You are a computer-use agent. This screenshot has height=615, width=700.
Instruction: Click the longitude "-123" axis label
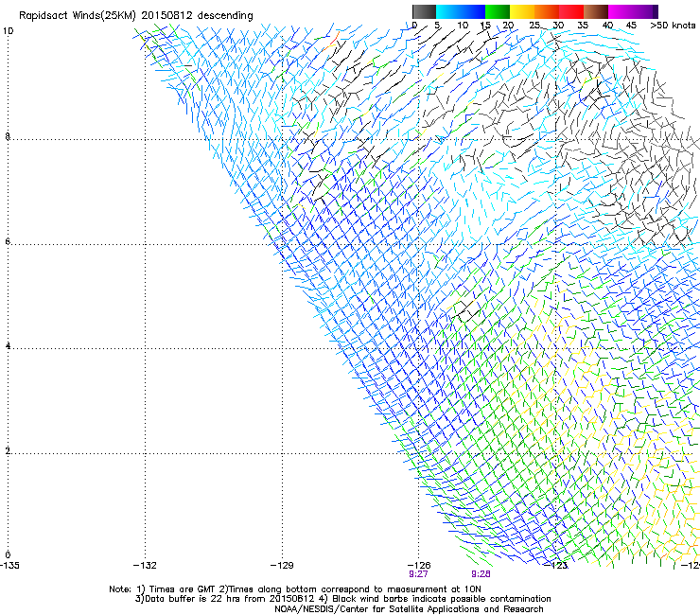pyautogui.click(x=556, y=566)
